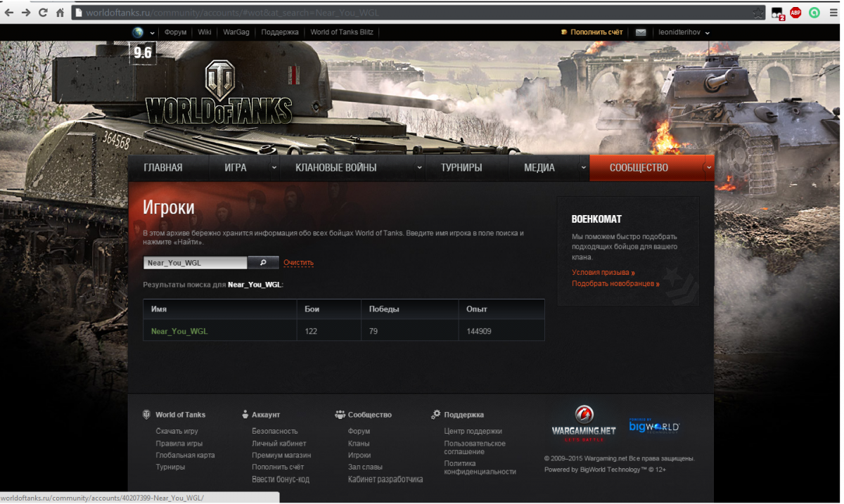Open the Wiki top bar link
The image size is (844, 504).
click(x=205, y=32)
